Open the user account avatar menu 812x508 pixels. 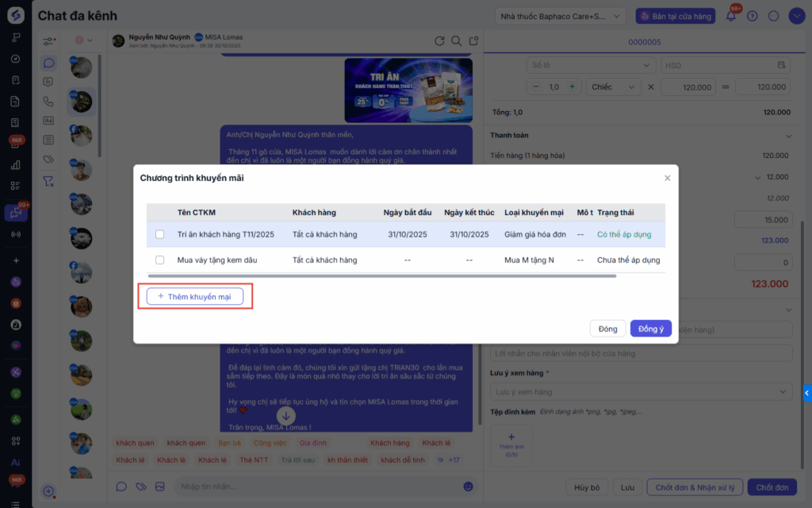tap(796, 16)
